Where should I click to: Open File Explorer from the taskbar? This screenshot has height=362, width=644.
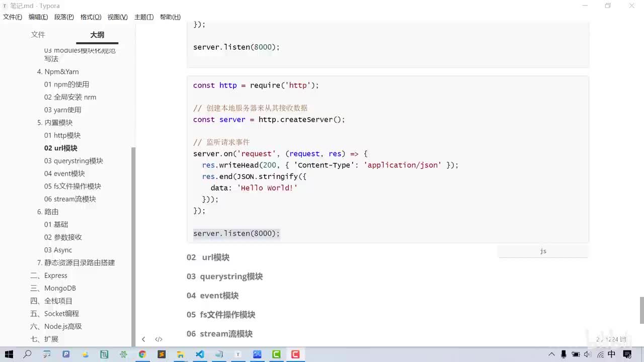click(181, 354)
